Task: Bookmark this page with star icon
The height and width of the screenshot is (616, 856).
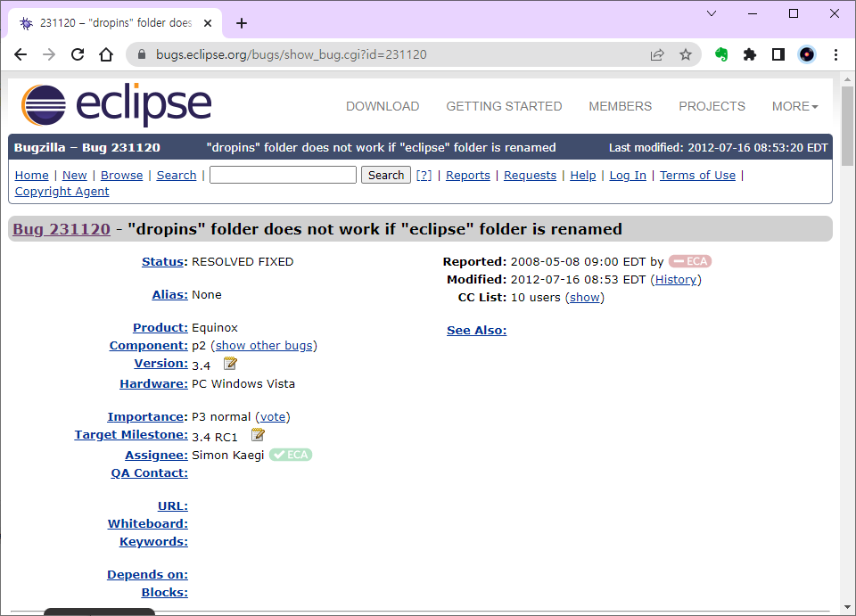Action: coord(686,54)
